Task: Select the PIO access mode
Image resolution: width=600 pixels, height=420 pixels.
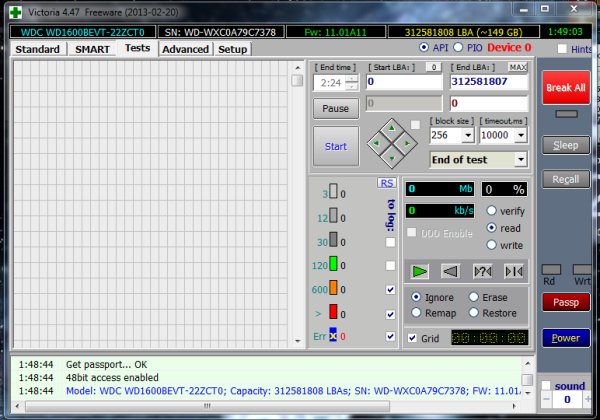Action: pos(458,47)
